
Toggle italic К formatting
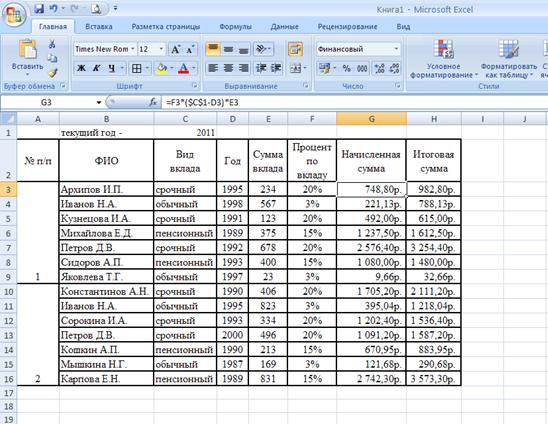[96, 68]
